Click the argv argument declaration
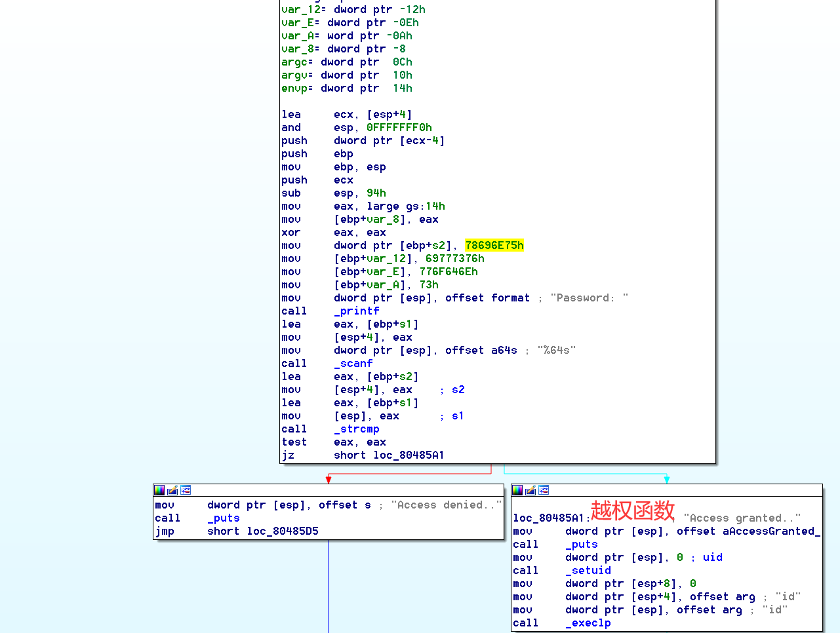This screenshot has height=633, width=840. pyautogui.click(x=347, y=75)
